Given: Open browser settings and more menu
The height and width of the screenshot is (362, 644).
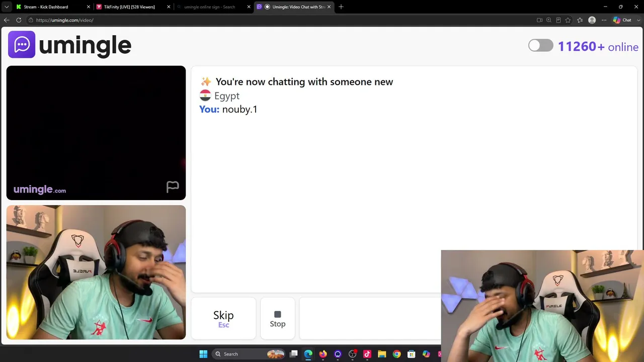Looking at the screenshot, I should pyautogui.click(x=604, y=20).
